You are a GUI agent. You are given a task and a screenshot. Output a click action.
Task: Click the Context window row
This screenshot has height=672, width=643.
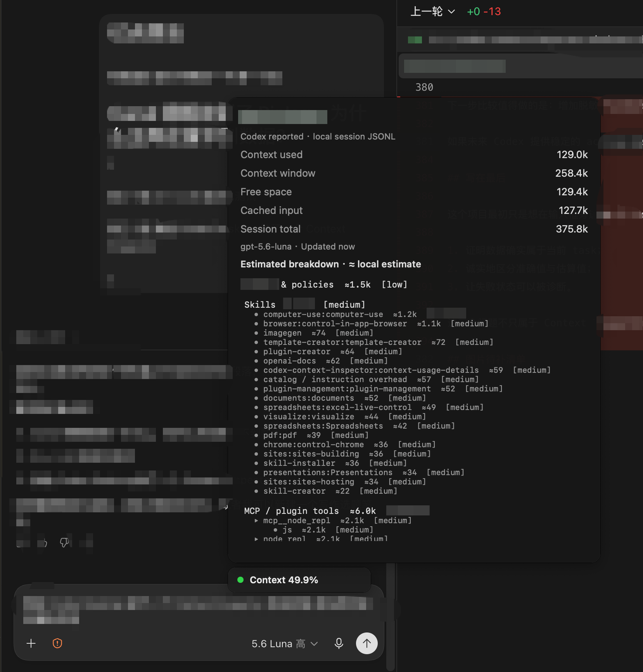click(x=414, y=173)
